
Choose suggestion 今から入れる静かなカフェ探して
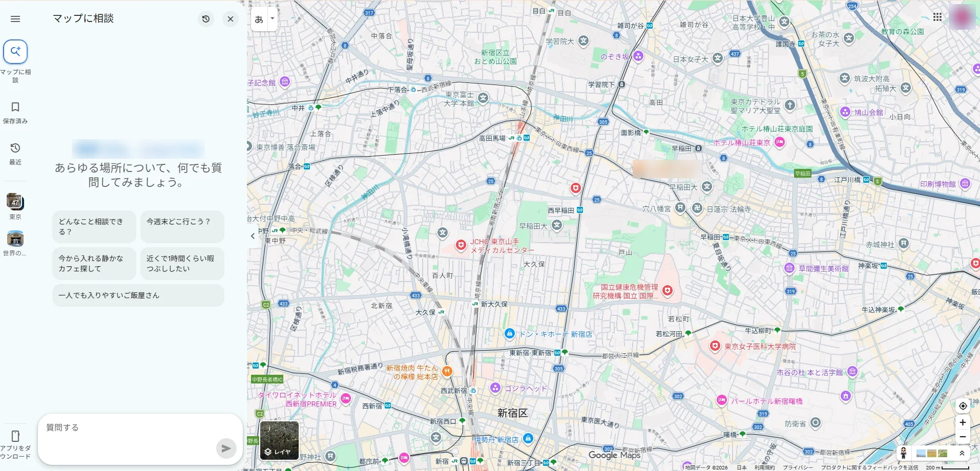[94, 264]
